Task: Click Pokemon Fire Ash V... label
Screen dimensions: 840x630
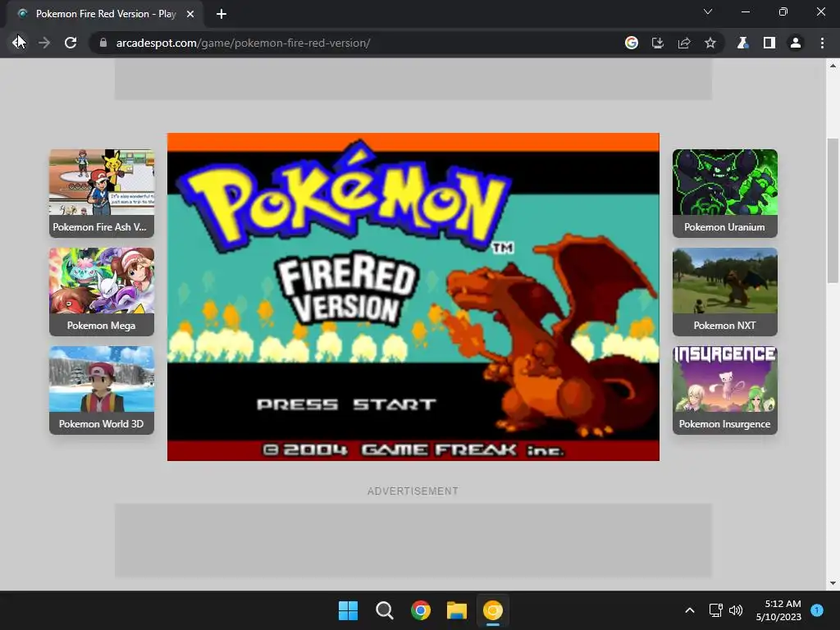Action: [x=99, y=227]
